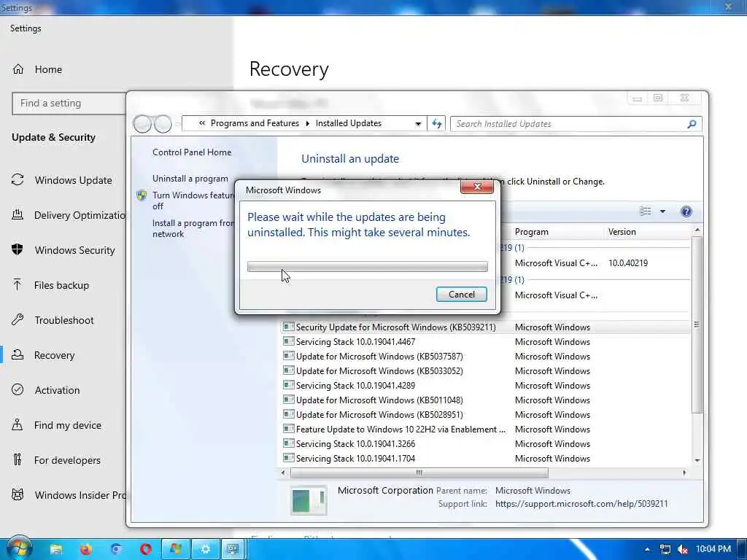The width and height of the screenshot is (747, 560).
Task: Open Windows Security shield entry
Action: pos(63,250)
